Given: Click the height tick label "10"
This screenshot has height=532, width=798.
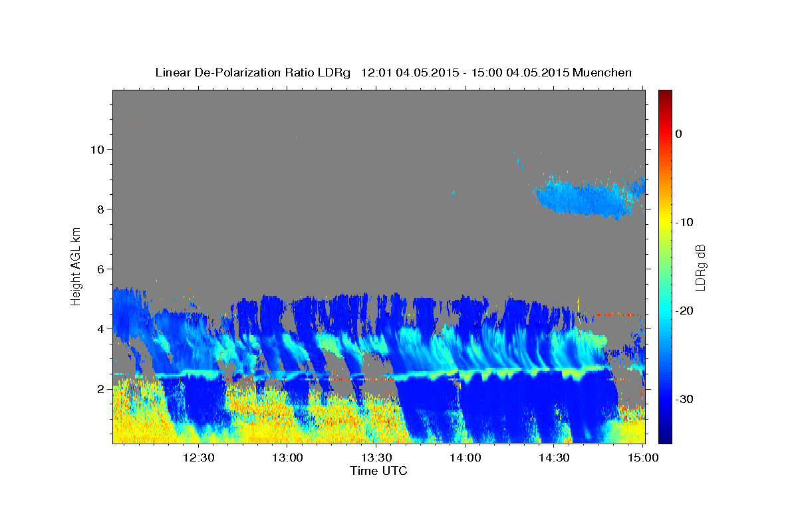Looking at the screenshot, I should pos(98,149).
